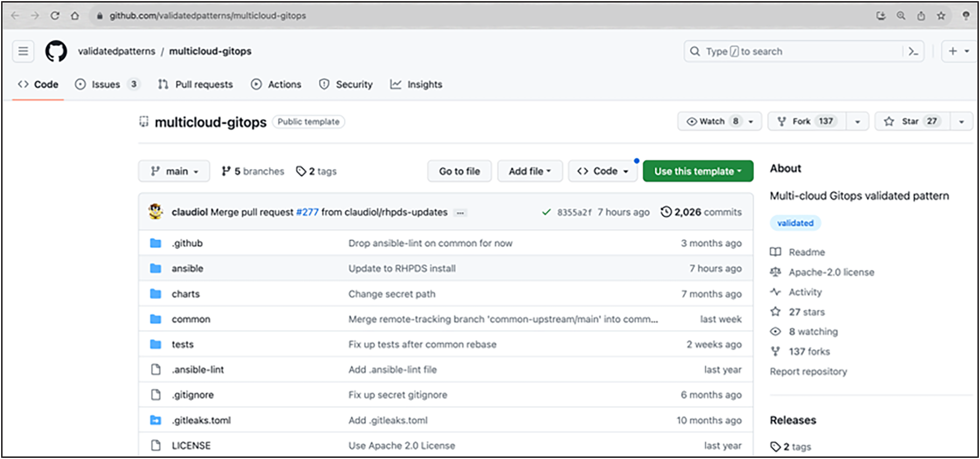Click Report repository link
Image resolution: width=980 pixels, height=459 pixels.
808,371
